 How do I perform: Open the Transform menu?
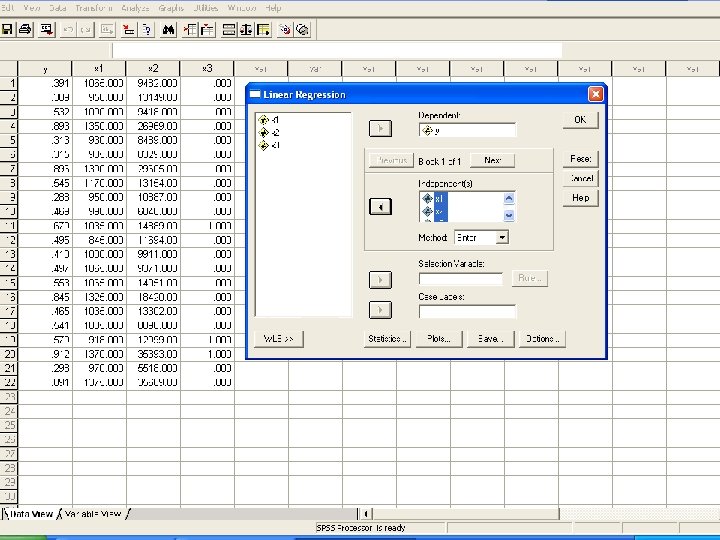[93, 8]
